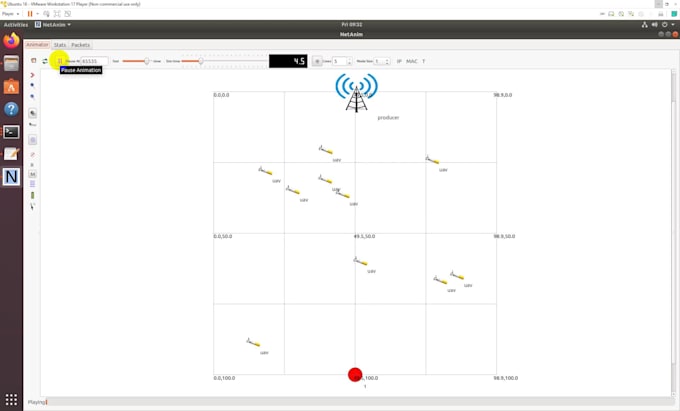Open the Terminal from the dock
Viewport: 680px width, 411px height.
pos(11,132)
